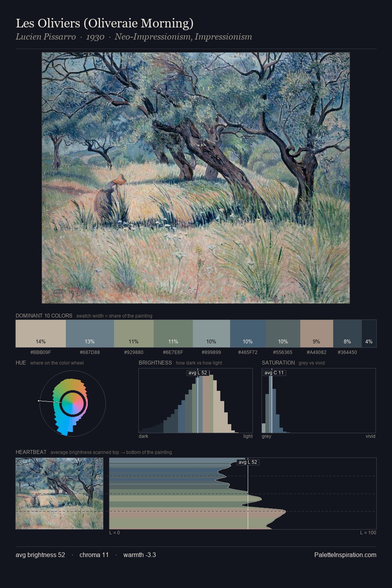392x588 pixels.
Task: Click 'how dark vs how light' caption
Action: [199, 363]
